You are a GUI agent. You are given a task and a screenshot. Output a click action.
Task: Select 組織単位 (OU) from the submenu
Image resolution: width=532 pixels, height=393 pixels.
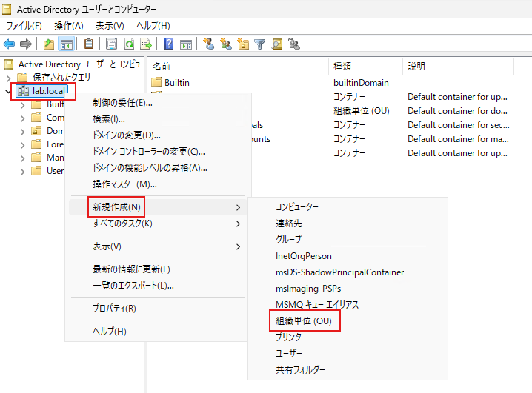point(303,320)
